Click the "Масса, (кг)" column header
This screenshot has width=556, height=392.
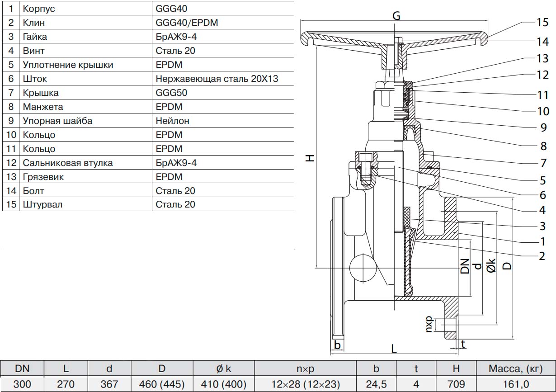tap(515, 368)
